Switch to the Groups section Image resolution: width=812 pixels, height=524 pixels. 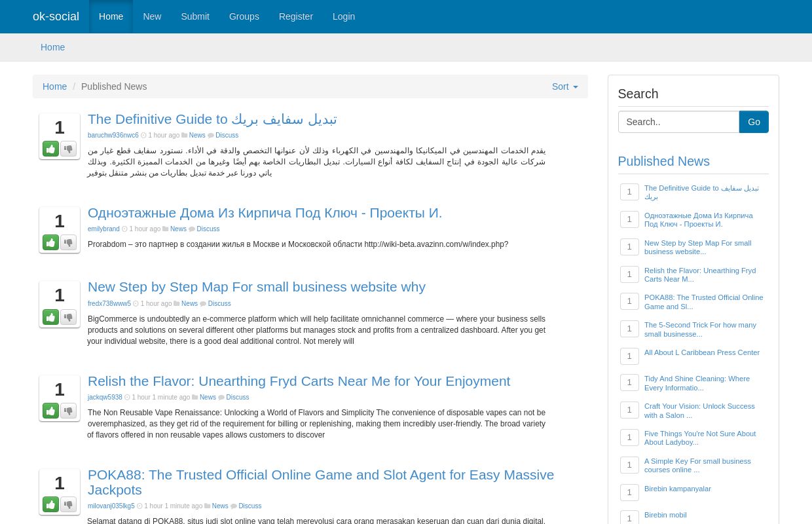point(244,16)
